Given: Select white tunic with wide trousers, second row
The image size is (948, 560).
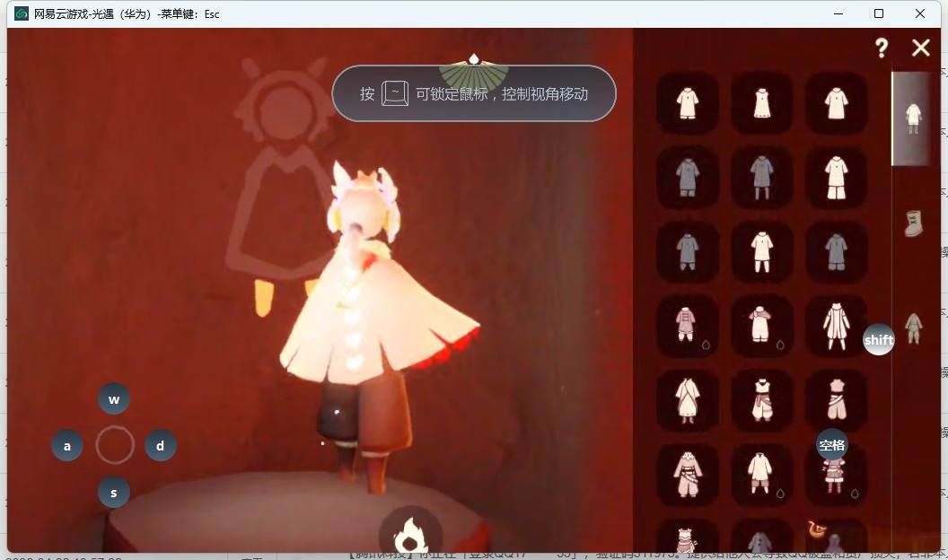Looking at the screenshot, I should (836, 178).
